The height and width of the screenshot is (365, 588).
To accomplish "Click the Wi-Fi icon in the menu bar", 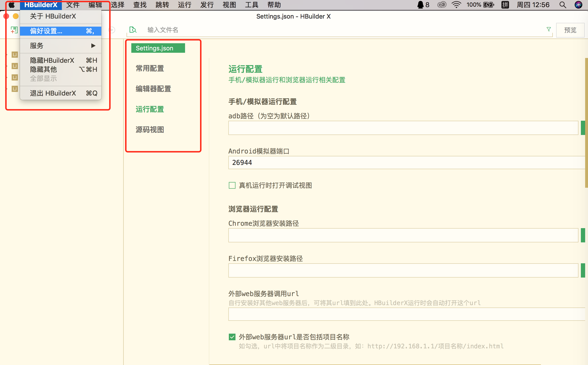I will coord(457,5).
